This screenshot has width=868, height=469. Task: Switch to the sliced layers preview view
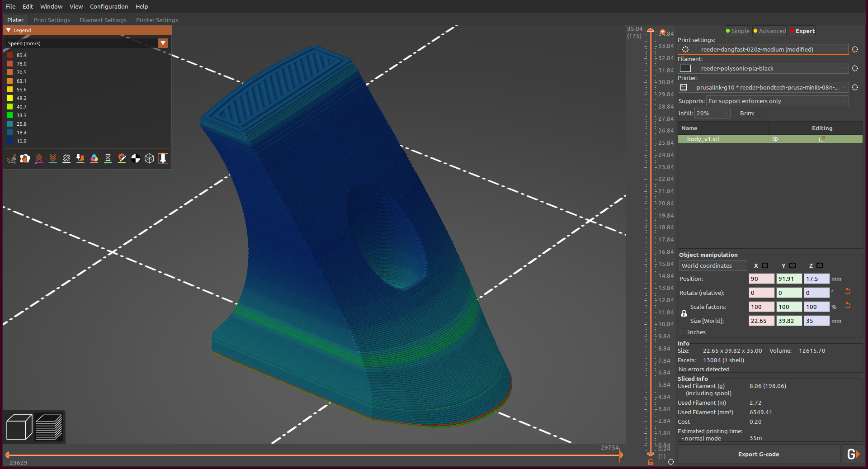(x=49, y=427)
